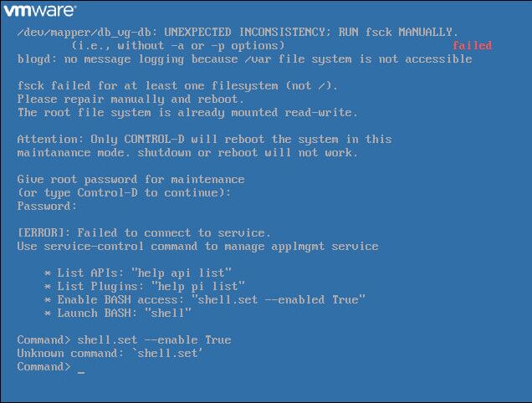532x403 pixels.
Task: Click 'Attention: Only CONTROL-D will reboot' line
Action: 205,139
